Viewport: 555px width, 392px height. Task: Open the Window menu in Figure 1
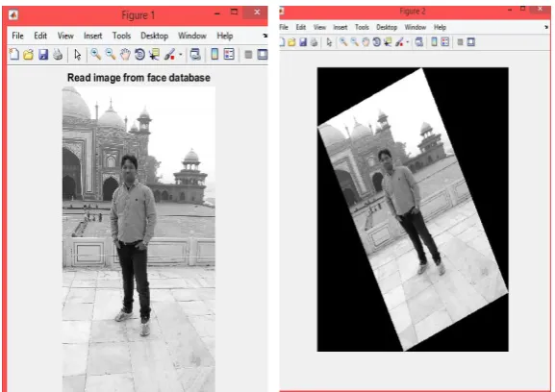[192, 36]
